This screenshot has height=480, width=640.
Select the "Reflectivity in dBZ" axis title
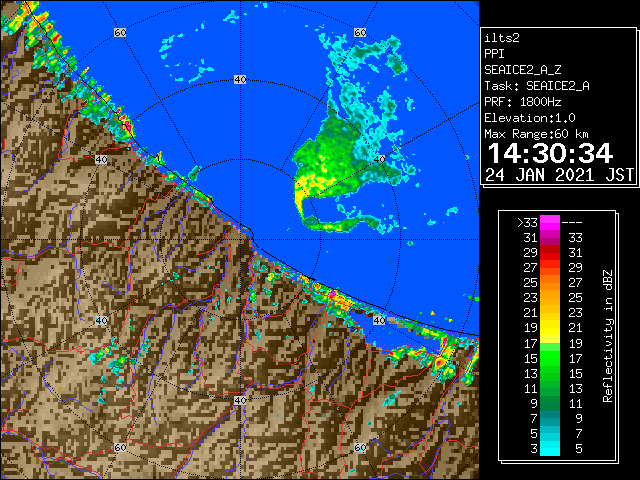[608, 336]
